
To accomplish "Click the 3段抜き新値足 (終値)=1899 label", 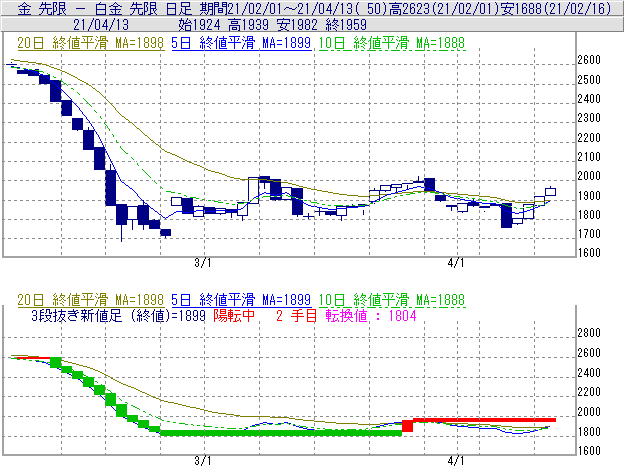I will click(x=118, y=316).
